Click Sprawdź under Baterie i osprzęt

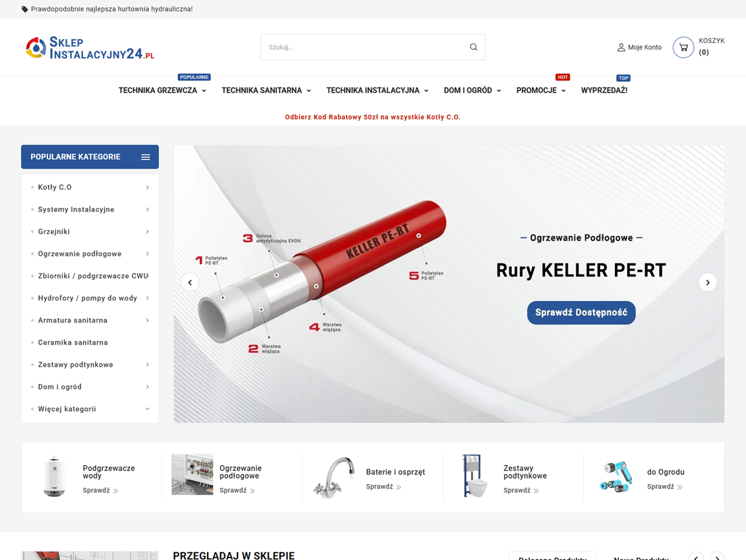(383, 487)
